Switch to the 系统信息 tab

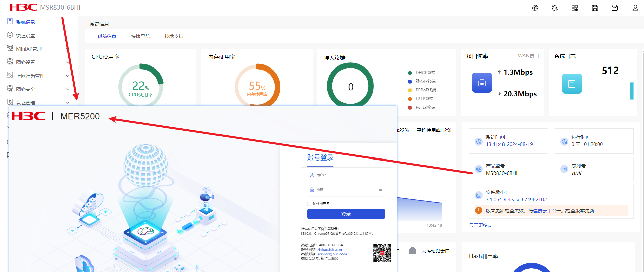(107, 36)
